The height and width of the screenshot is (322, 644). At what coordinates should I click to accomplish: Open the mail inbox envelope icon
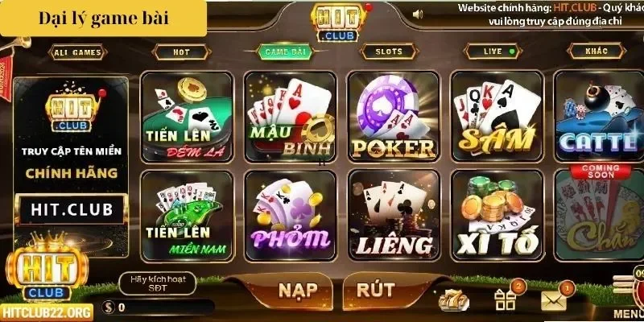point(553,300)
